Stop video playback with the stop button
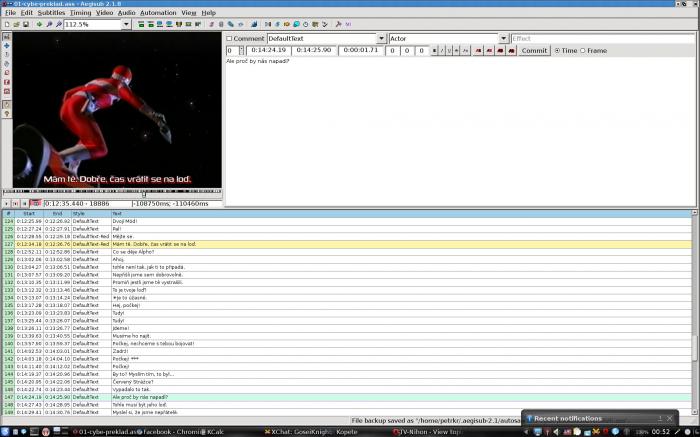 [x=25, y=204]
